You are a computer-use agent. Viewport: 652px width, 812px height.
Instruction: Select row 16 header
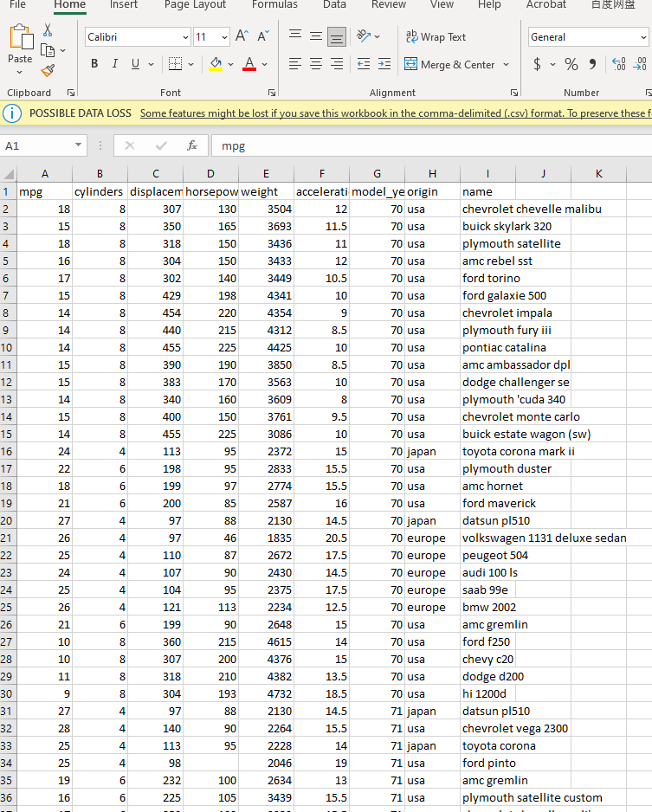pyautogui.click(x=8, y=451)
